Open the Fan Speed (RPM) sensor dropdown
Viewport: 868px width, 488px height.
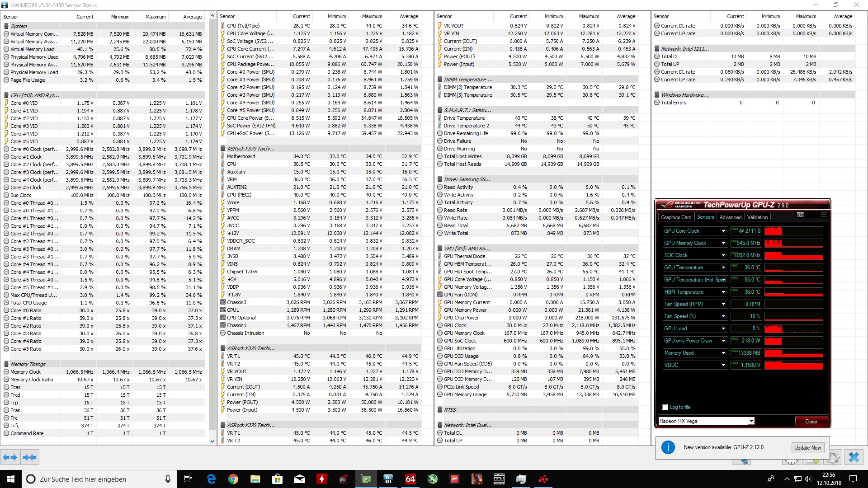pos(723,304)
